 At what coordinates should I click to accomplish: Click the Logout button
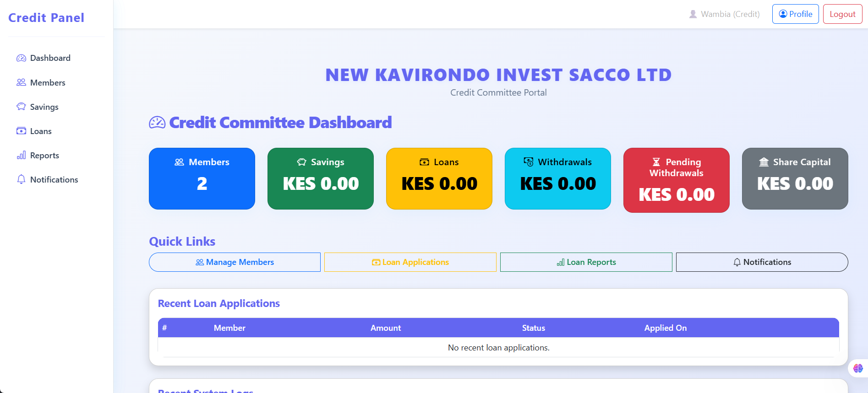[842, 14]
